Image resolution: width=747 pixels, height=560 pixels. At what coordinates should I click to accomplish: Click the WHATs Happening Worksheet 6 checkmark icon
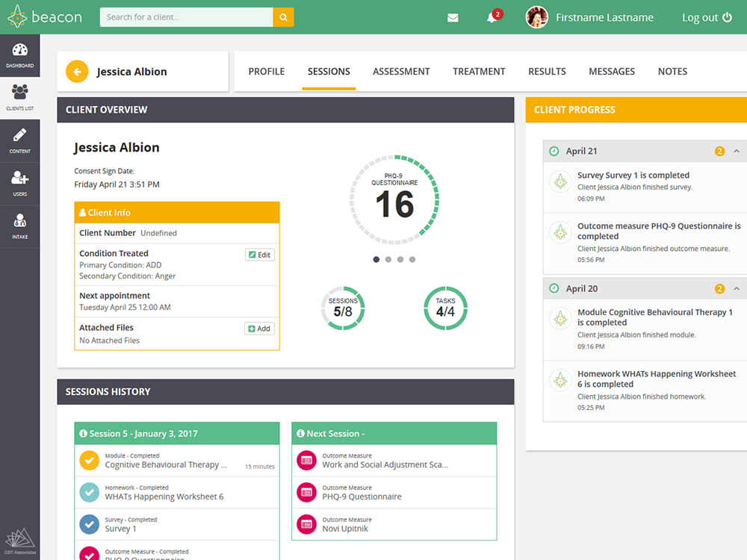coord(89,492)
